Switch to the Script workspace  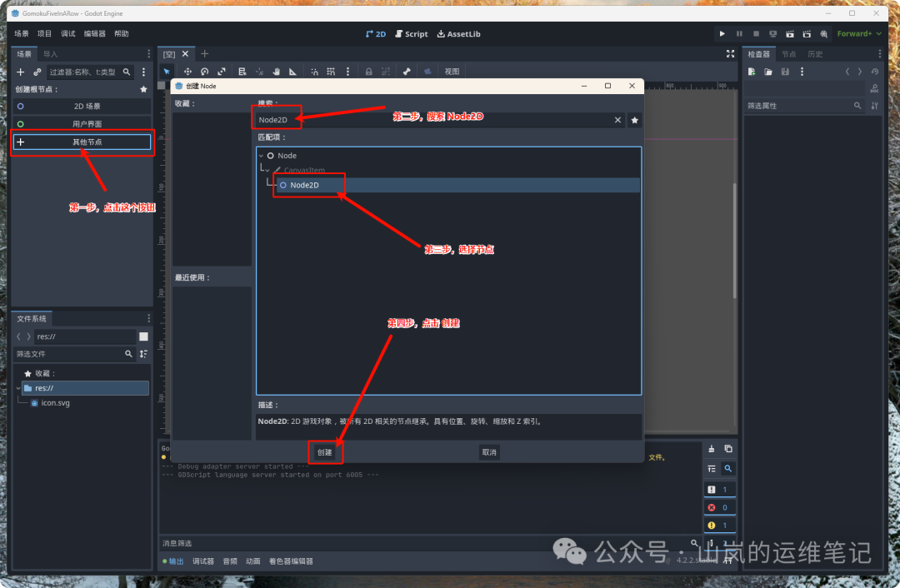click(x=412, y=34)
